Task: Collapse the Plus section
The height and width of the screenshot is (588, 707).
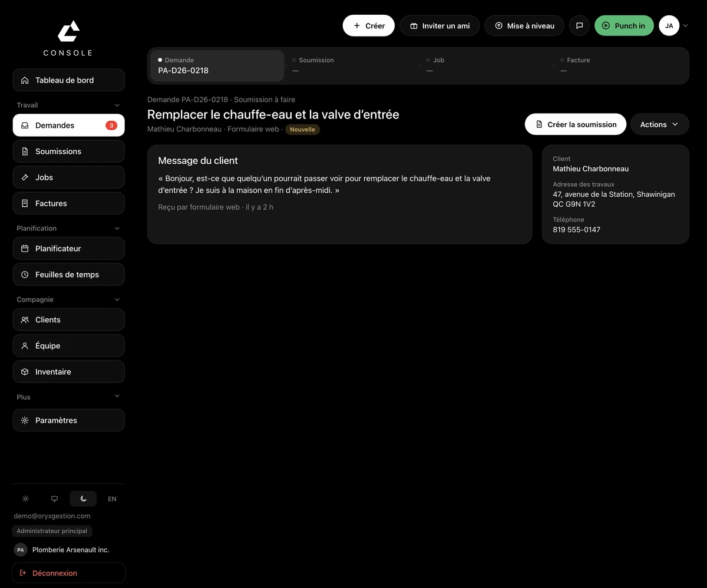Action: tap(117, 397)
